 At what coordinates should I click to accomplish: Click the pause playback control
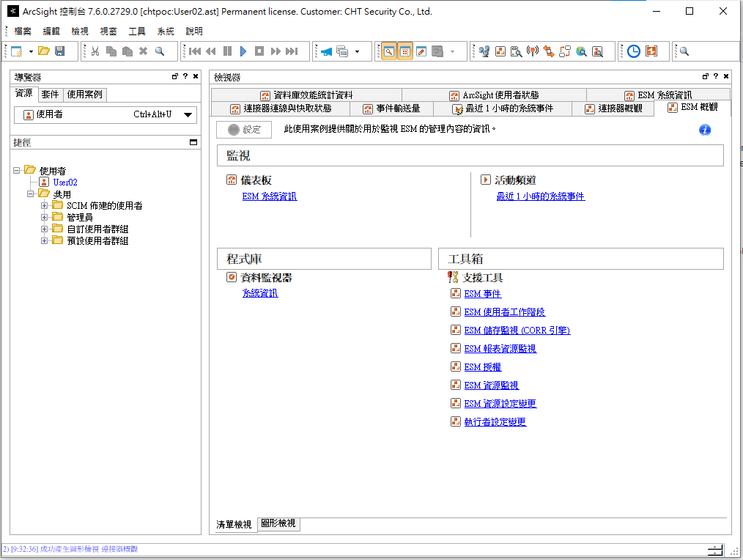click(227, 51)
